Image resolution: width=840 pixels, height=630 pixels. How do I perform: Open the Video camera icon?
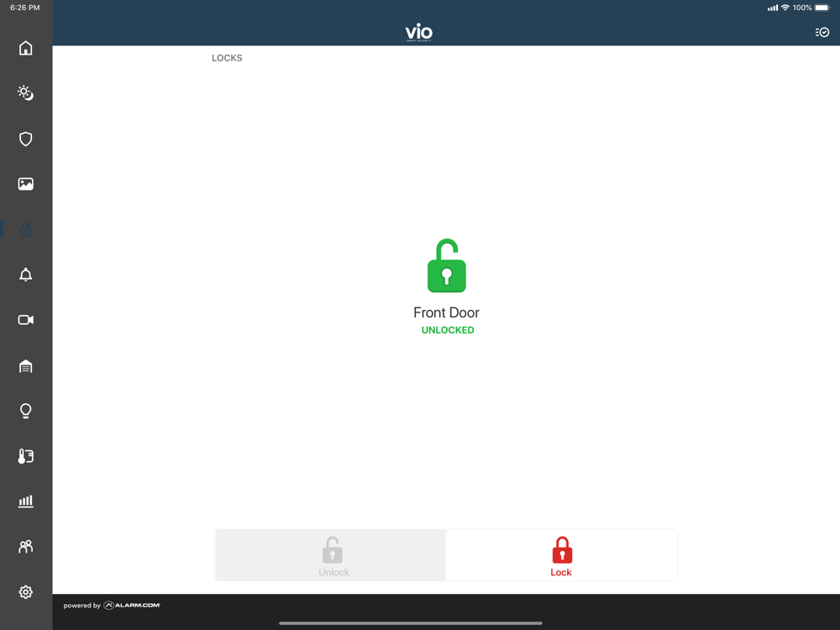26,320
